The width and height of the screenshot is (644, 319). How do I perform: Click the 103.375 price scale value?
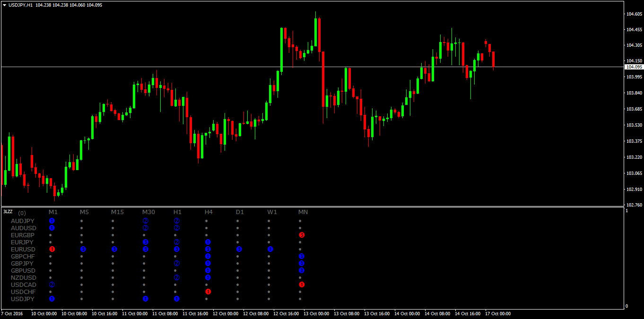pyautogui.click(x=634, y=141)
